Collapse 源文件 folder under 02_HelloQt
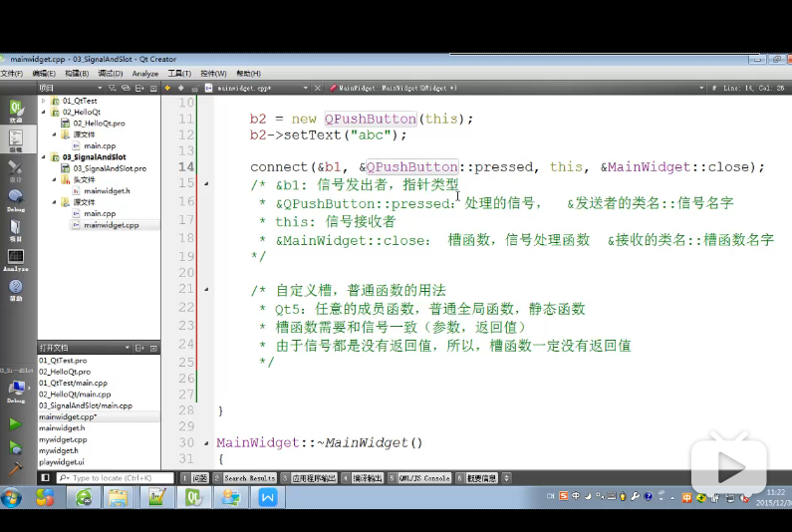This screenshot has height=532, width=792. (54, 134)
